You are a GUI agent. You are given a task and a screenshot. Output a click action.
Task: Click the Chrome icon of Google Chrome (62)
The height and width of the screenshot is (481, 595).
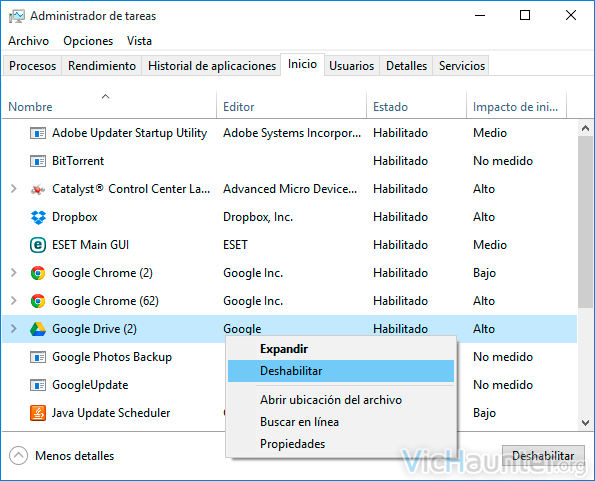coord(38,301)
